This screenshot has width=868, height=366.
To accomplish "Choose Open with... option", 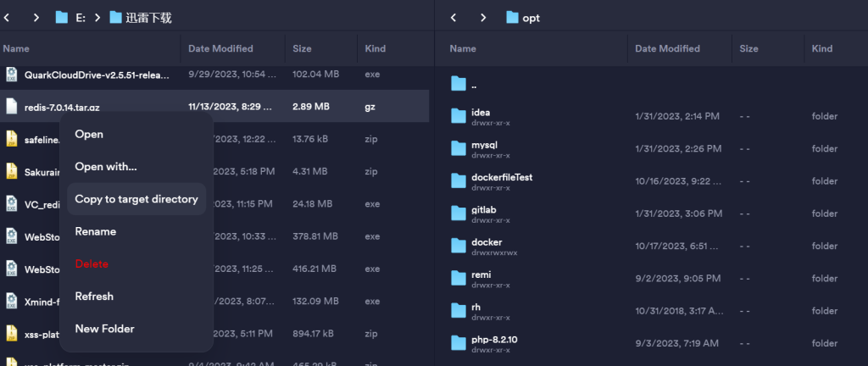I will click(x=106, y=167).
